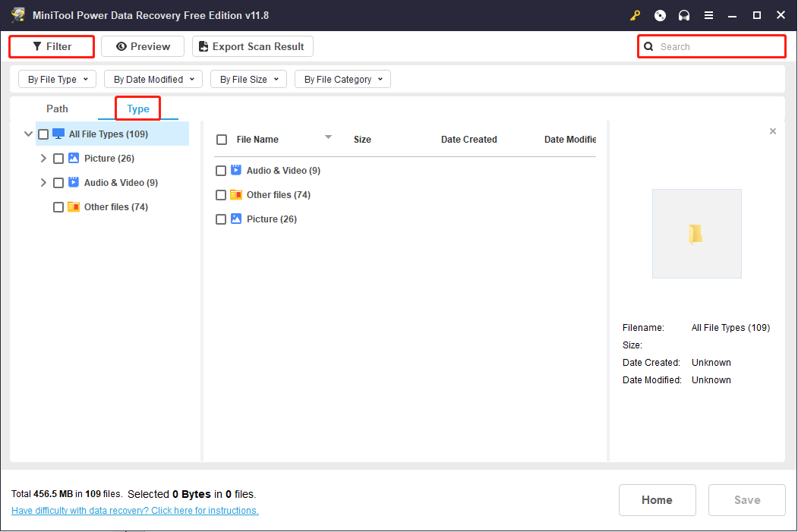Click Picture (26) row name in list
Image resolution: width=798 pixels, height=532 pixels.
[x=272, y=219]
